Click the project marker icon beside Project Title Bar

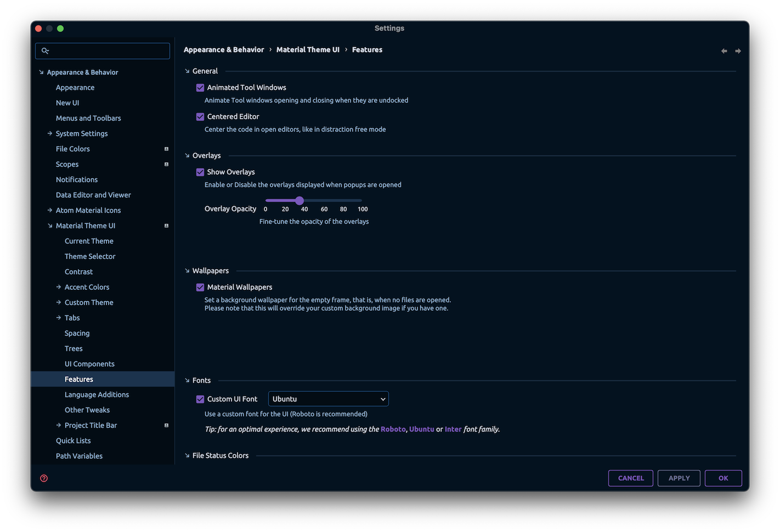[x=166, y=425]
